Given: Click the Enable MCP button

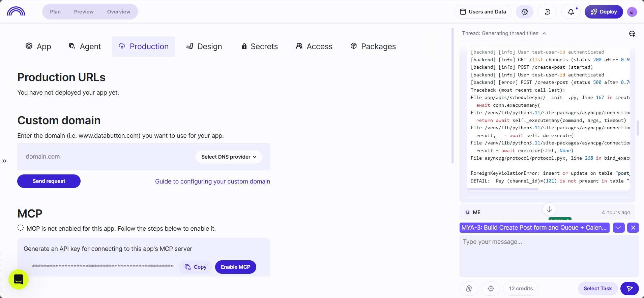Looking at the screenshot, I should click(236, 267).
